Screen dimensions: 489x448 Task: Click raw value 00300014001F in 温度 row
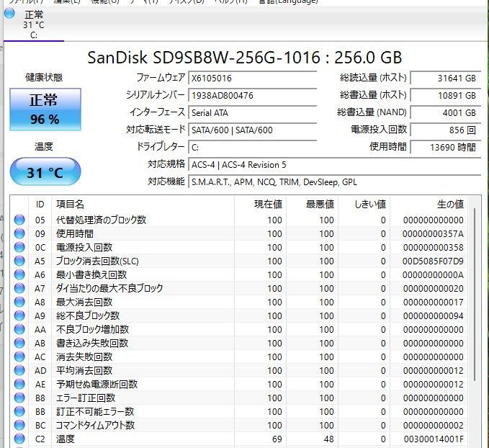coord(434,439)
